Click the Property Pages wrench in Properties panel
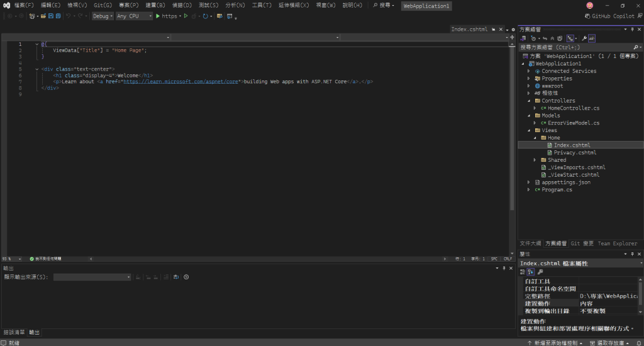Viewport: 644px width, 346px height. pos(540,272)
